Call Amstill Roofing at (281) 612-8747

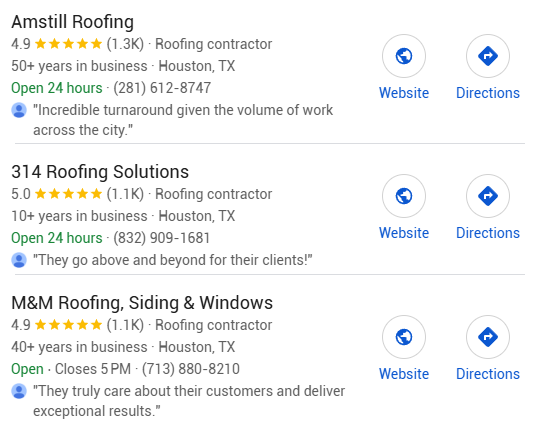(162, 88)
